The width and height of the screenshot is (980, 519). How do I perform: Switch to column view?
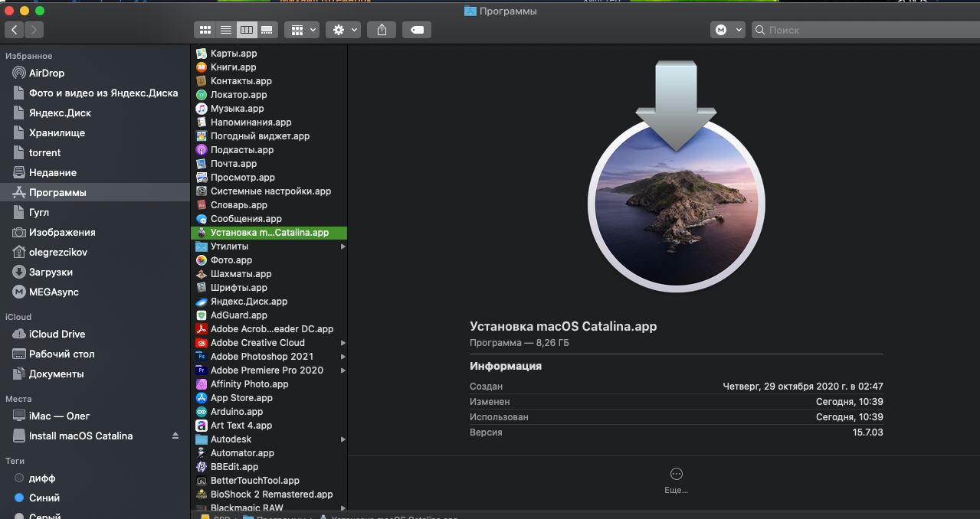point(247,30)
